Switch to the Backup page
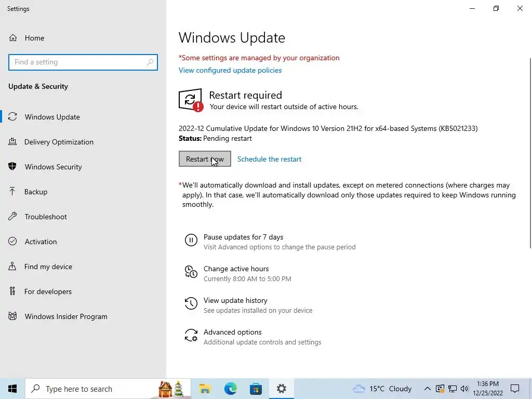The image size is (532, 399). coord(83,192)
